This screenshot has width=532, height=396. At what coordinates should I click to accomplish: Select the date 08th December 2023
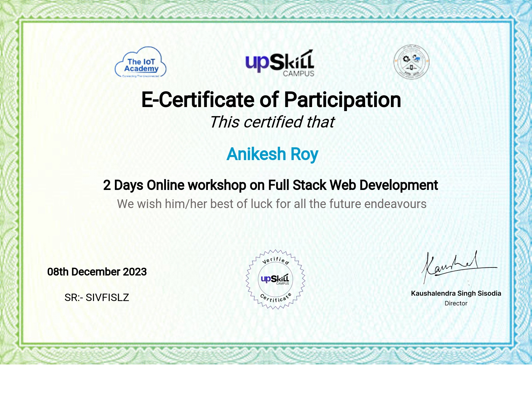coord(97,272)
